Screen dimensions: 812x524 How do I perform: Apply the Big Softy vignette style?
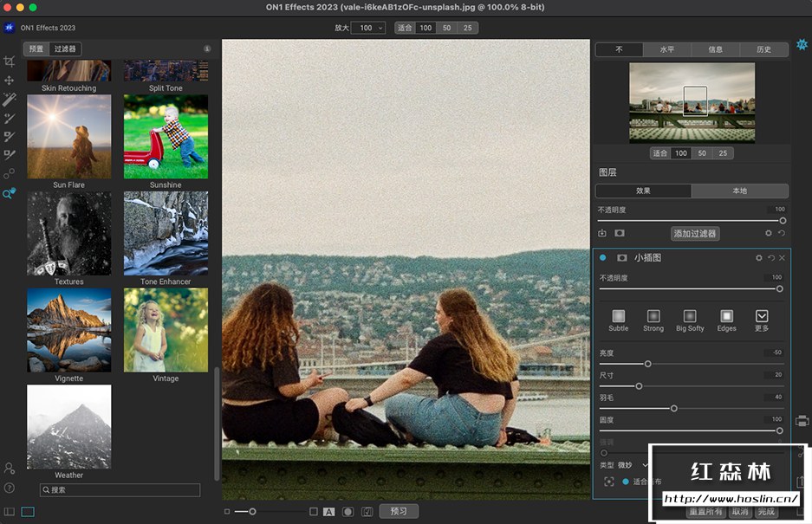point(690,317)
